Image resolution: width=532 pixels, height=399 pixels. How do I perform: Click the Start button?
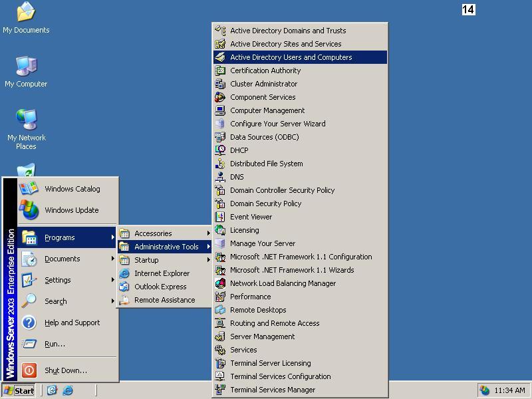[x=19, y=390]
